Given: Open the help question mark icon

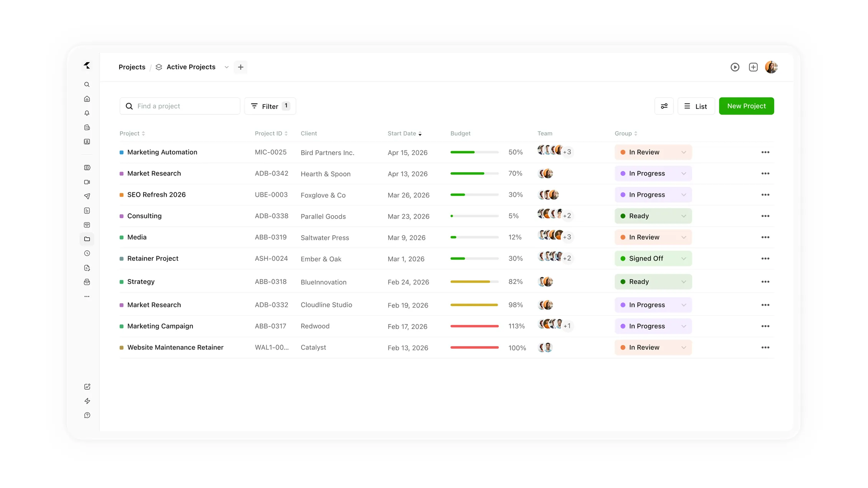Looking at the screenshot, I should (x=87, y=415).
